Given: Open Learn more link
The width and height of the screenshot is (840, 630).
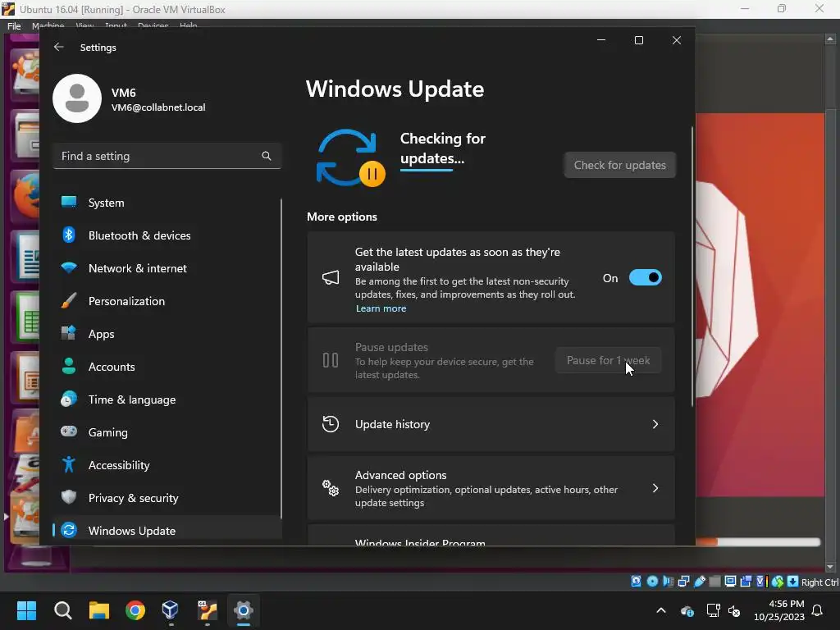Looking at the screenshot, I should tap(381, 308).
